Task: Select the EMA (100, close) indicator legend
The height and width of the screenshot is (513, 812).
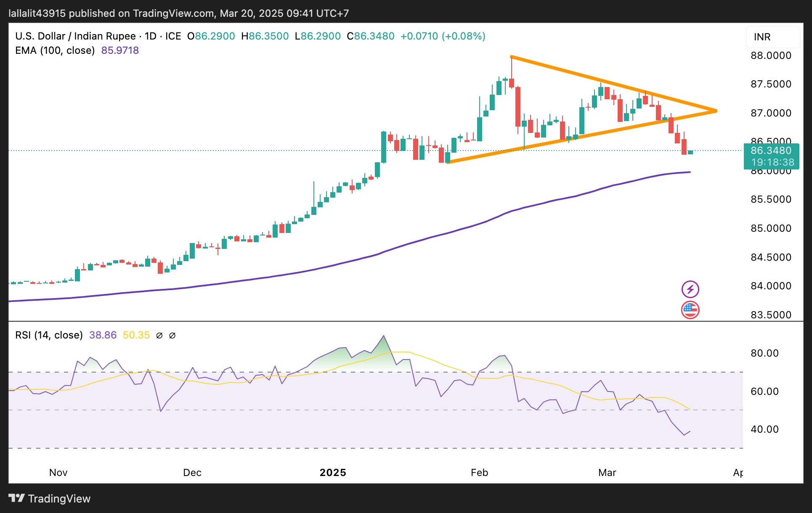Action: 55,50
